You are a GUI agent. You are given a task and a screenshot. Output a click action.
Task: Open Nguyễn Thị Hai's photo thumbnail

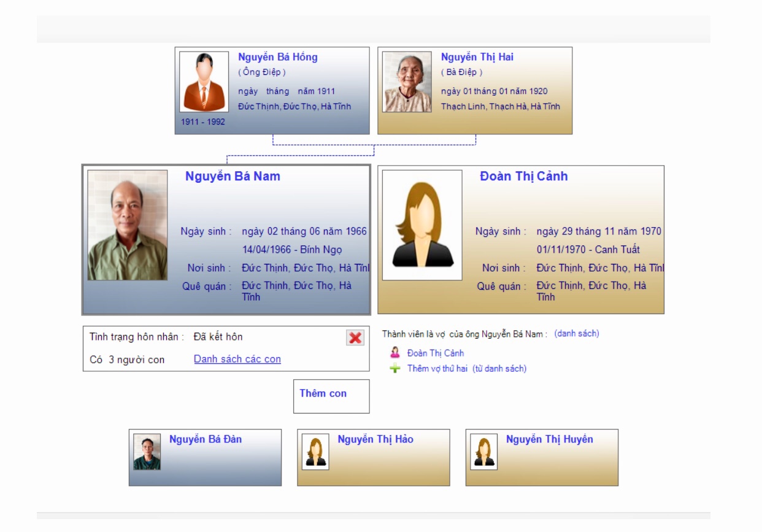407,82
